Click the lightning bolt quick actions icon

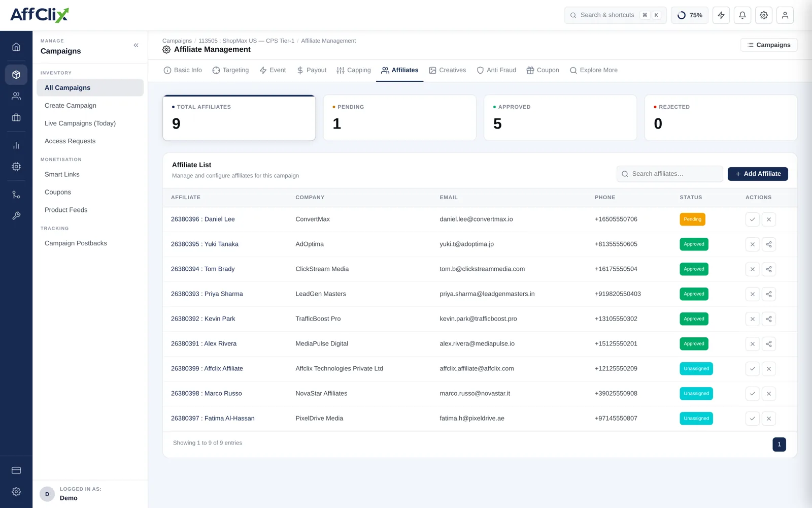[x=721, y=15]
